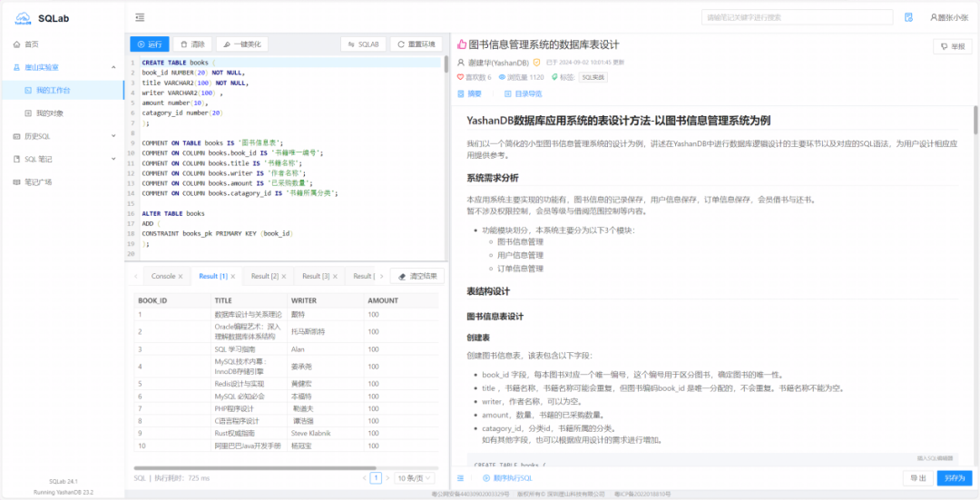Select the SQL实战 tag
This screenshot has height=500, width=980.
coord(593,77)
